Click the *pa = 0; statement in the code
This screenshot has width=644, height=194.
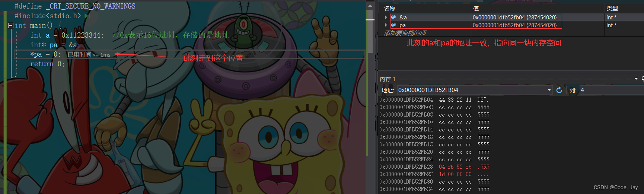click(45, 54)
